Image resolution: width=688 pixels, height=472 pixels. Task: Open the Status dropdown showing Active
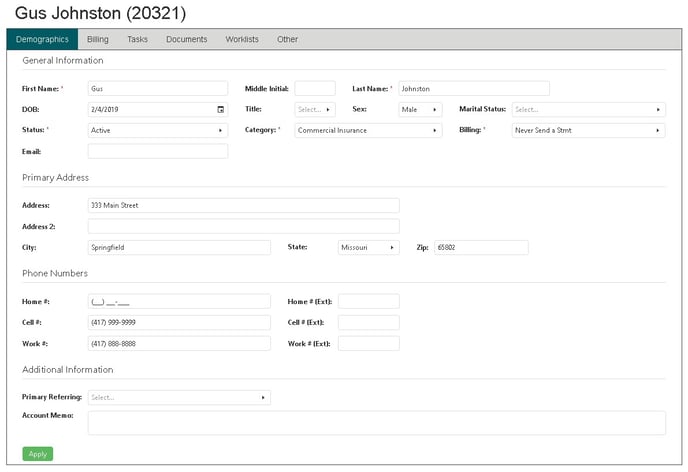157,130
